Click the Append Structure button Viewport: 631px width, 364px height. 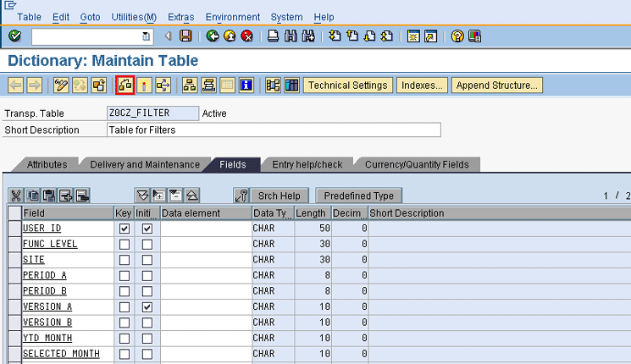coord(496,85)
